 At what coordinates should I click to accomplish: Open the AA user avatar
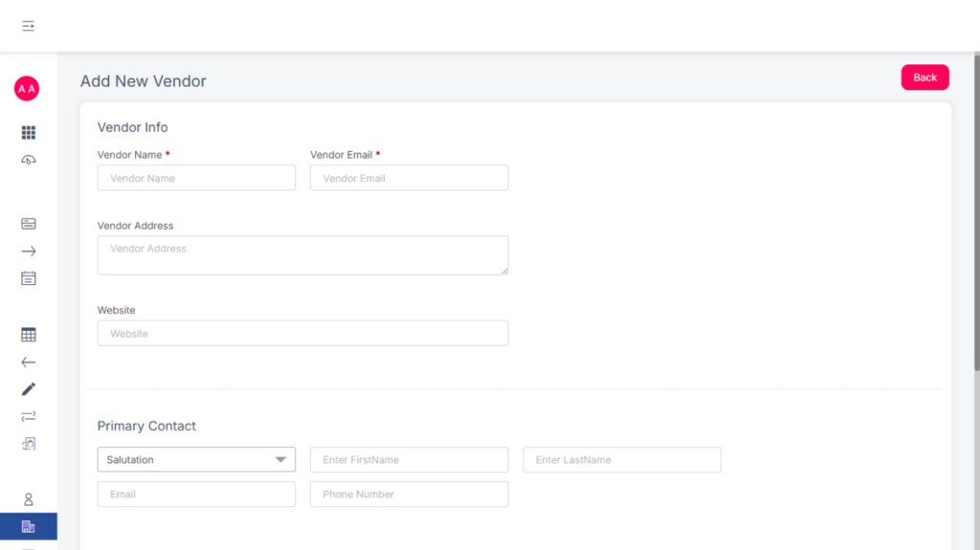click(27, 89)
